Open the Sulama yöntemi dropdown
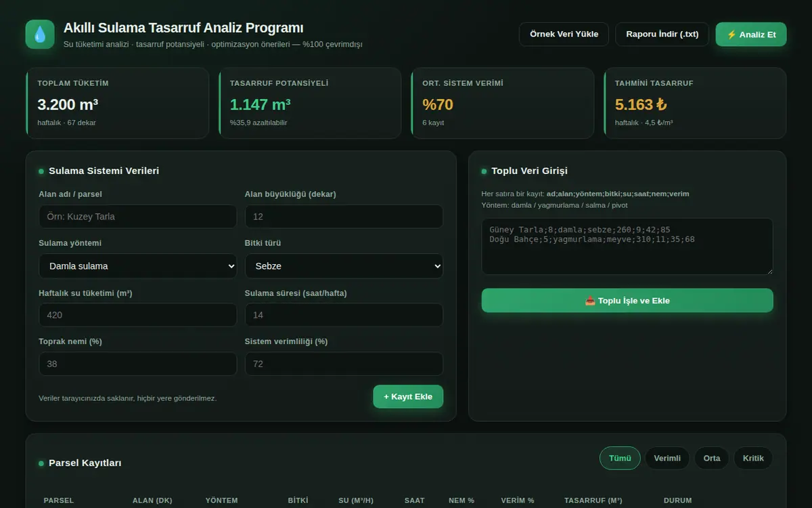Screen dimensions: 812x508 pyautogui.click(x=138, y=266)
